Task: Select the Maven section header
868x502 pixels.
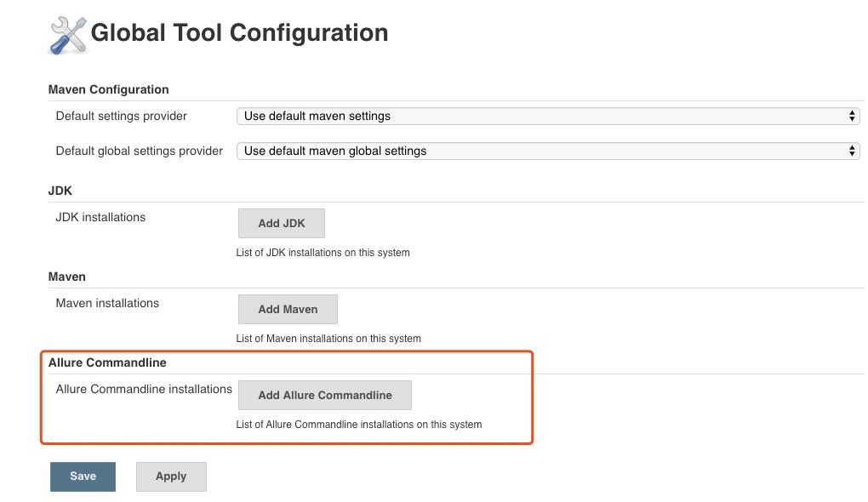Action: 67,277
